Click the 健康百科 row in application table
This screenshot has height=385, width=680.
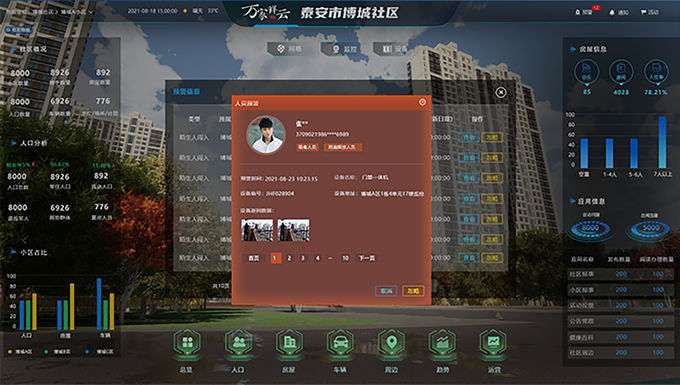coord(621,337)
